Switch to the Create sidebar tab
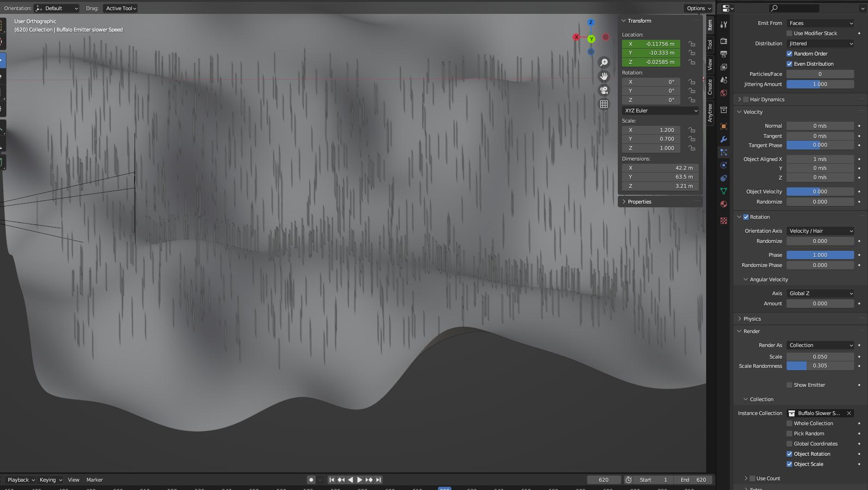This screenshot has width=868, height=490. (x=710, y=87)
